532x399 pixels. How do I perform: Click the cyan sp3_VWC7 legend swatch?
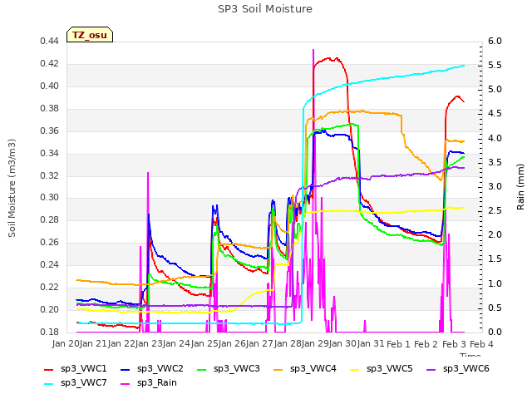[49, 384]
